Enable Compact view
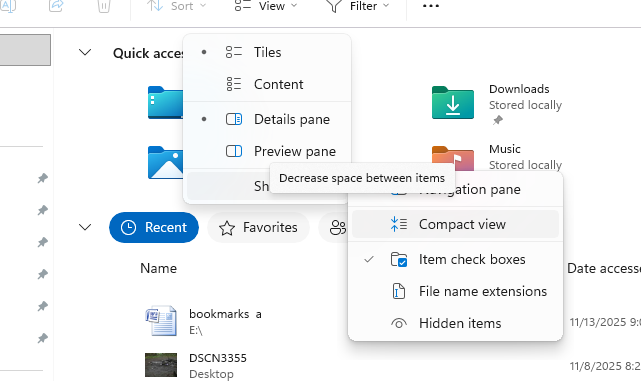Screen dimensions: 641x381 click(x=455, y=224)
